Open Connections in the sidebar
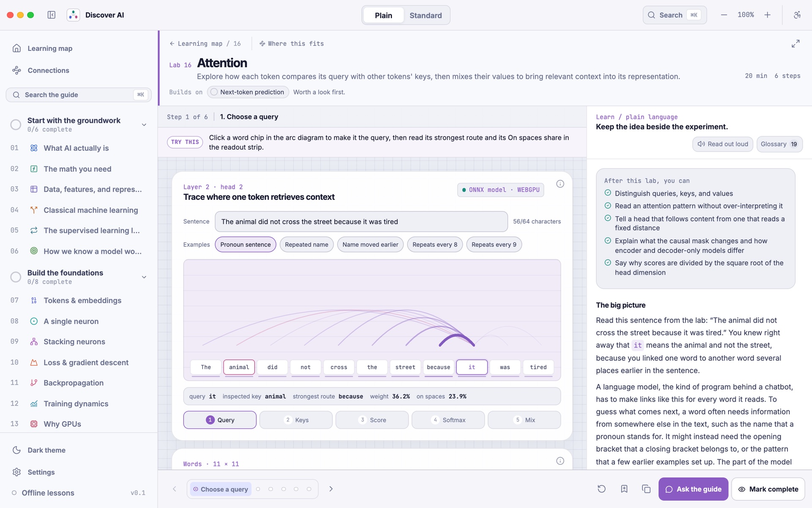This screenshot has width=812, height=508. pyautogui.click(x=48, y=70)
